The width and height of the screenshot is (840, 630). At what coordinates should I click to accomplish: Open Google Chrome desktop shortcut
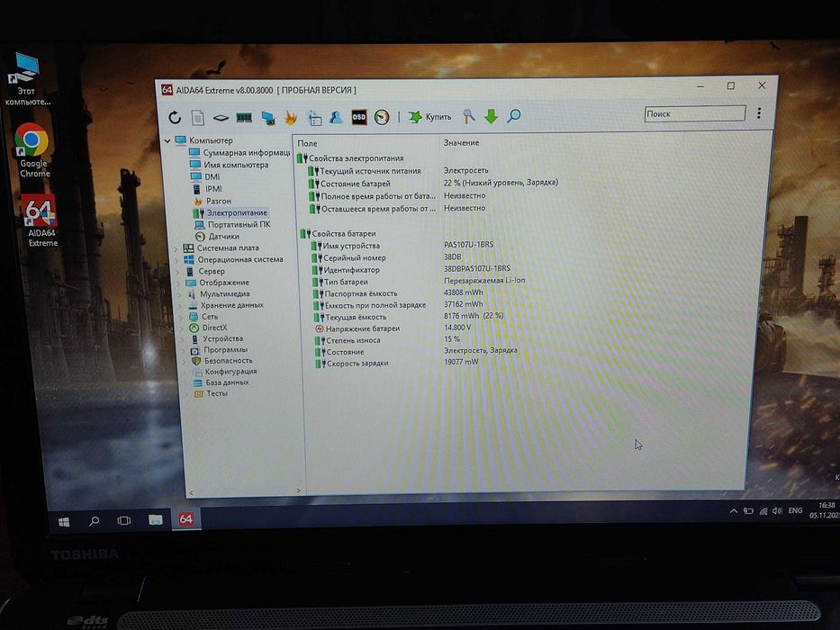[33, 150]
